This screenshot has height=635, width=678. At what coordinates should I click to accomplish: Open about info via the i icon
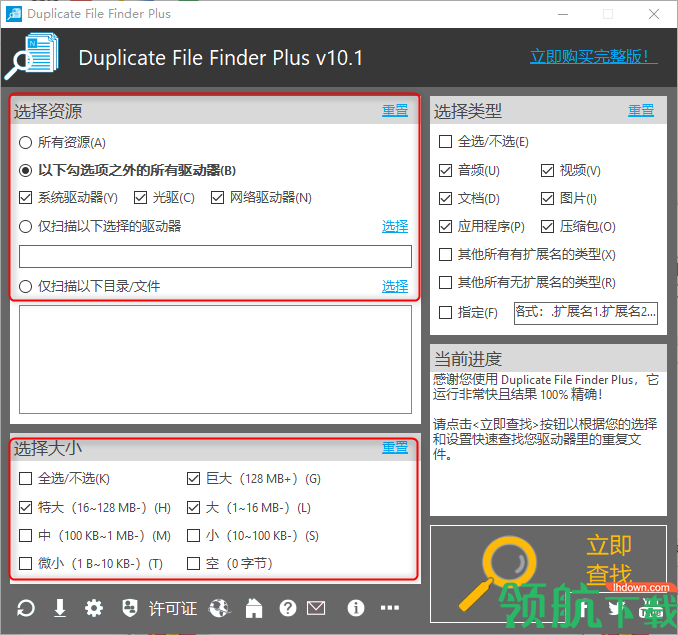(356, 608)
